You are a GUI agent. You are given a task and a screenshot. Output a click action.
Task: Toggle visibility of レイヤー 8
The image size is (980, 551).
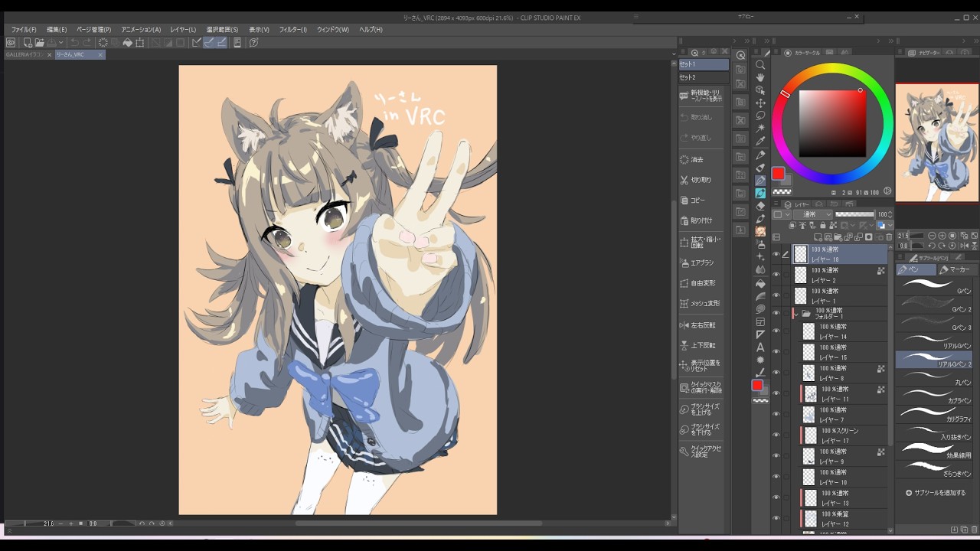point(776,373)
